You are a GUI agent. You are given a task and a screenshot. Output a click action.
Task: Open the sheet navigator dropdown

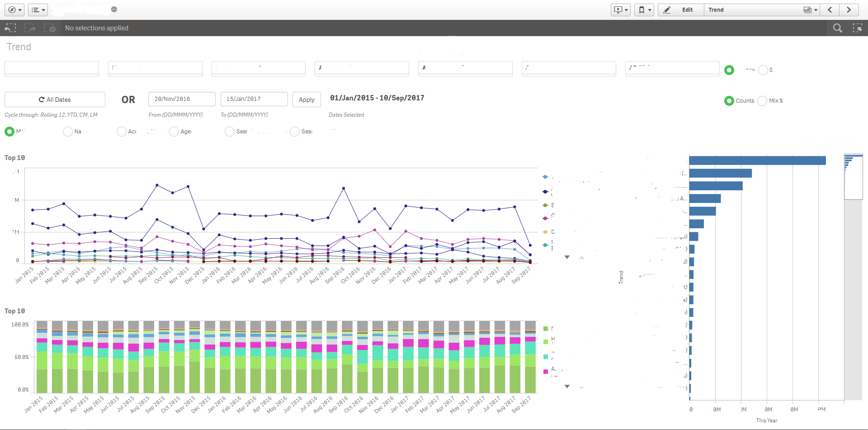point(811,9)
